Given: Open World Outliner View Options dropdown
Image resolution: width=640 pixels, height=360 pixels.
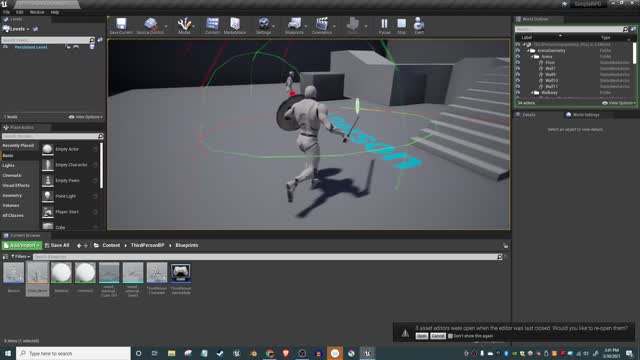Looking at the screenshot, I should click(x=619, y=103).
